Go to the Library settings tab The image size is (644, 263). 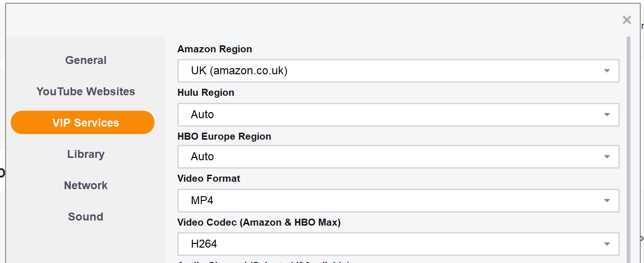tap(86, 154)
